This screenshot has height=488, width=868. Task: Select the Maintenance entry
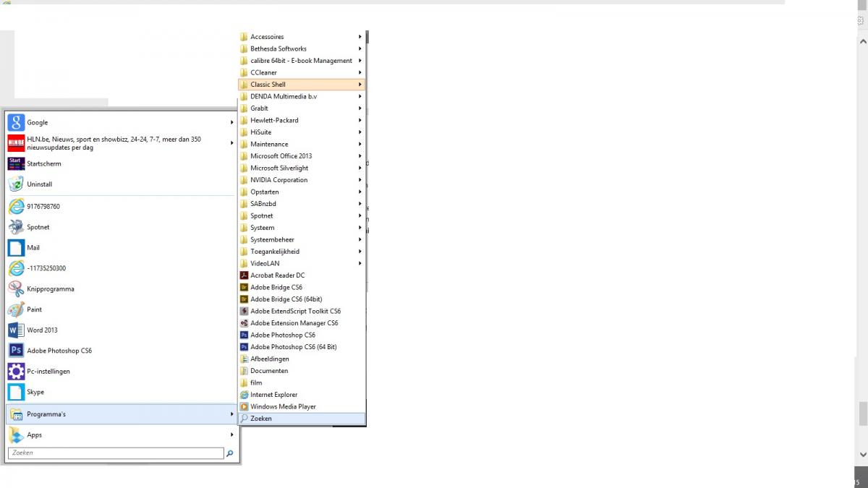[302, 144]
